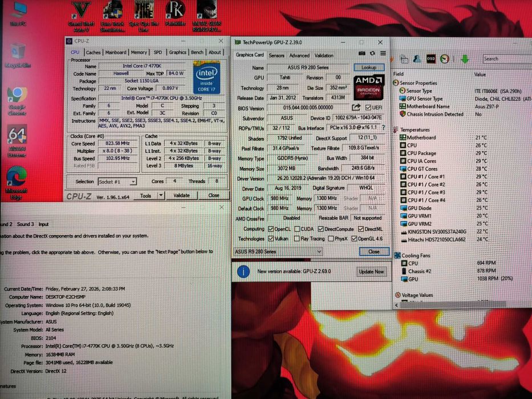Open Painkiller desktop shortcut

click(176, 14)
